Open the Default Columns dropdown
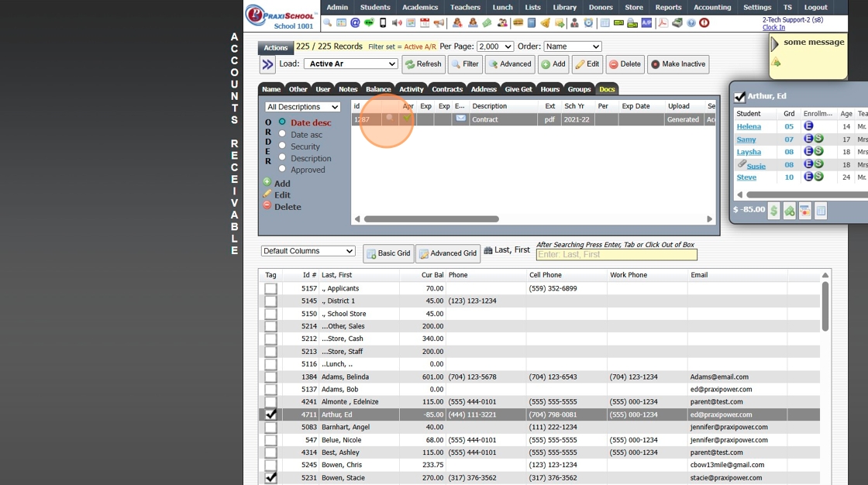868x485 pixels. click(308, 251)
